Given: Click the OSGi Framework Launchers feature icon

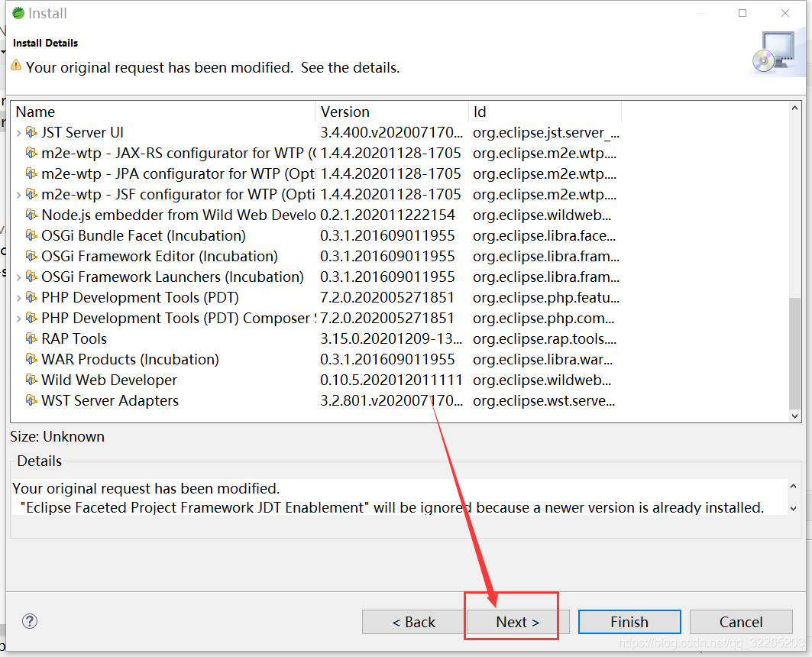Looking at the screenshot, I should (x=31, y=277).
